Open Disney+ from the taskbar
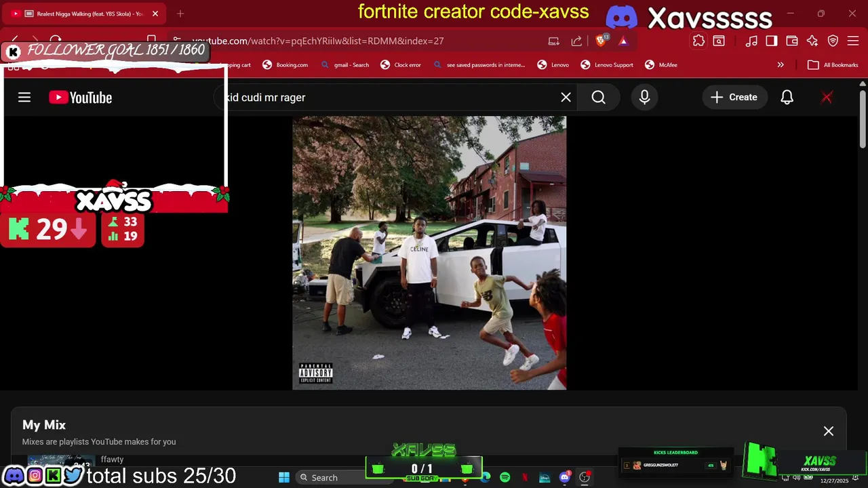Image resolution: width=868 pixels, height=488 pixels. coord(545,477)
